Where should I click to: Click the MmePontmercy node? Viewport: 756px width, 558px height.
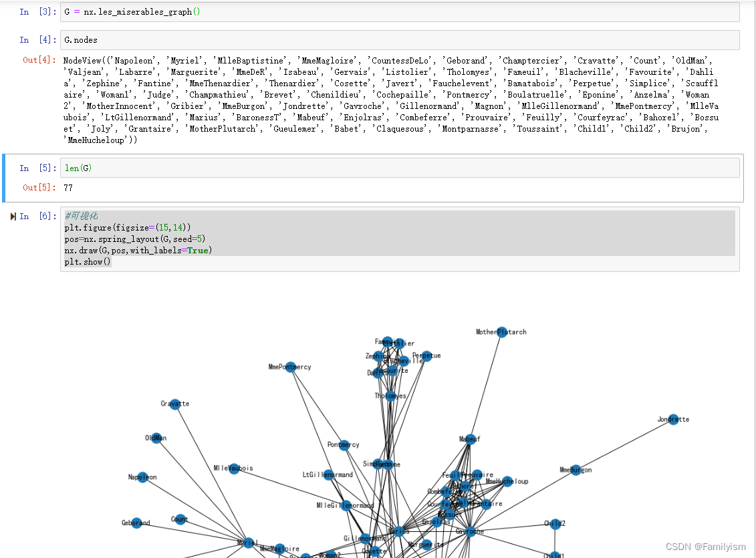(291, 367)
